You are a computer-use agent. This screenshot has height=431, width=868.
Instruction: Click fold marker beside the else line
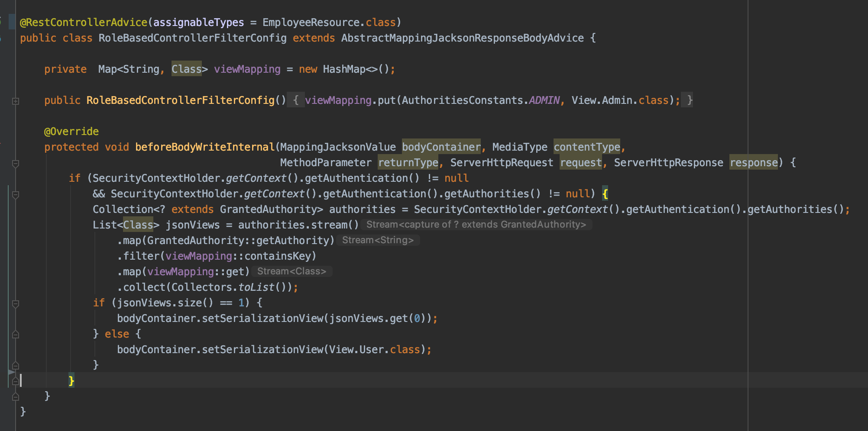coord(16,335)
